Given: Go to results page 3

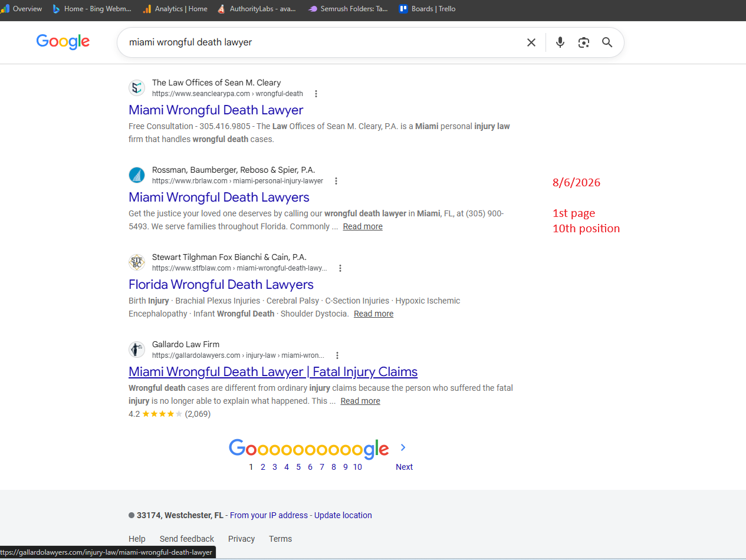Looking at the screenshot, I should [x=275, y=467].
